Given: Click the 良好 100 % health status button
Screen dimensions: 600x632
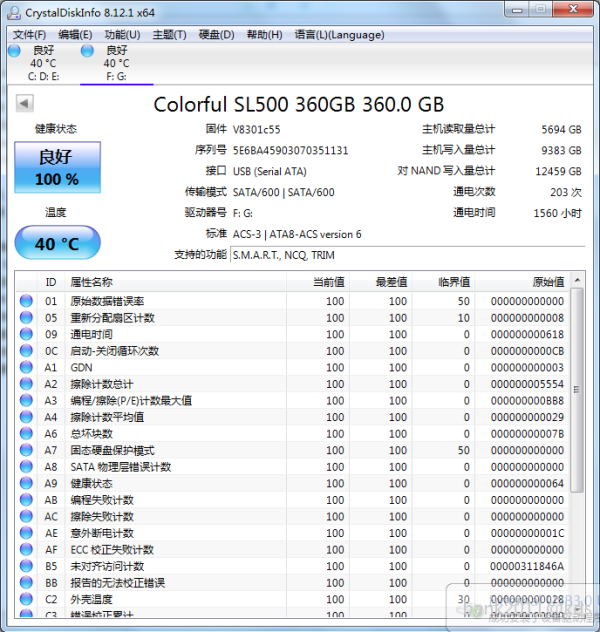Looking at the screenshot, I should [x=58, y=167].
